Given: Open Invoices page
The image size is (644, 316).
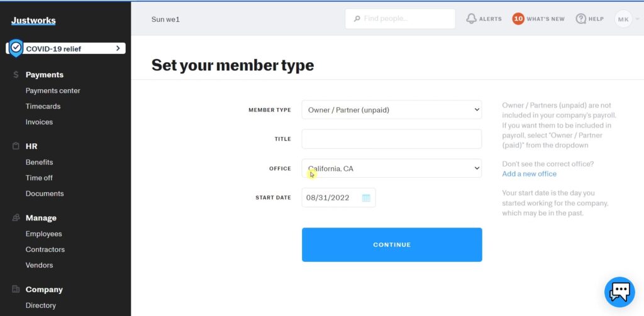Looking at the screenshot, I should pos(39,122).
